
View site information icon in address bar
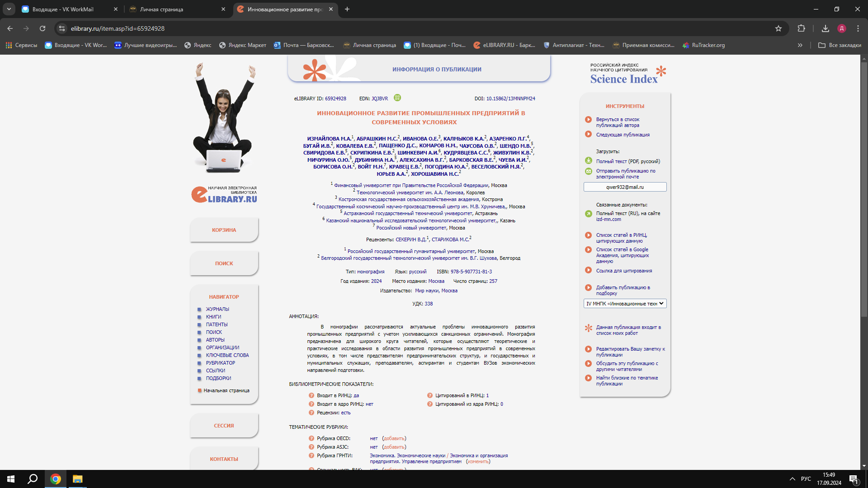pyautogui.click(x=62, y=28)
